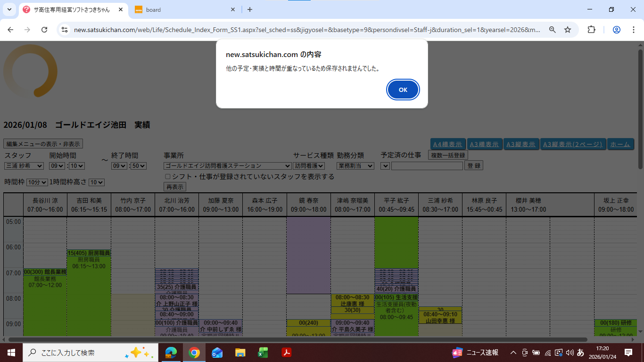Reload the page with the refresh icon
Viewport: 644px width, 362px height.
pyautogui.click(x=44, y=30)
